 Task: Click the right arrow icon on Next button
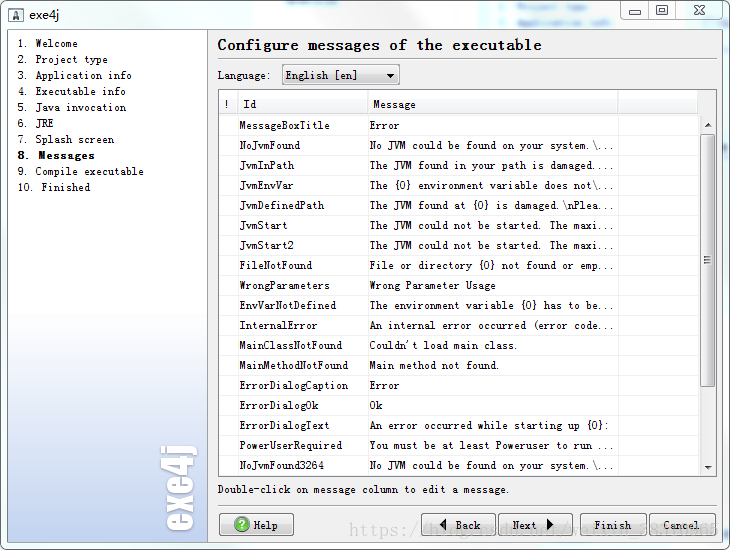[x=549, y=525]
